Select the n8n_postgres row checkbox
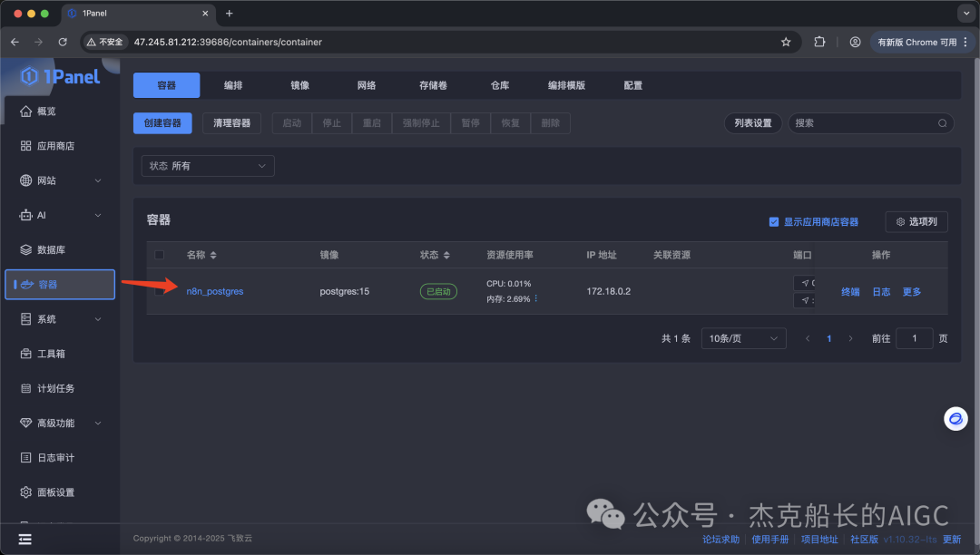Image resolution: width=980 pixels, height=555 pixels. point(160,291)
